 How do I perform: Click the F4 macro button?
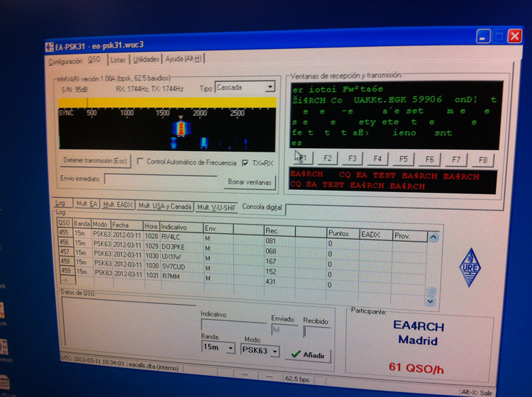(x=377, y=159)
